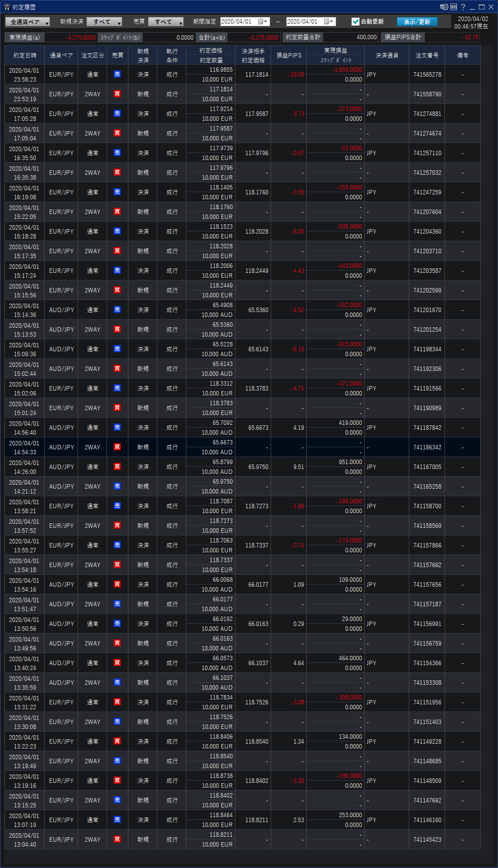Click the 損益PIPS column header
This screenshot has width=498, height=868.
tap(289, 55)
